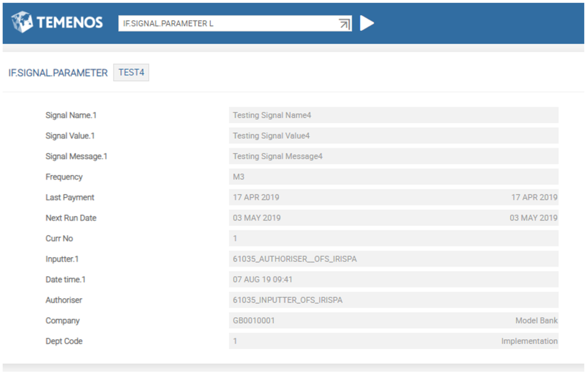Click the Next Run Date field
The height and width of the screenshot is (375, 588).
tap(393, 218)
